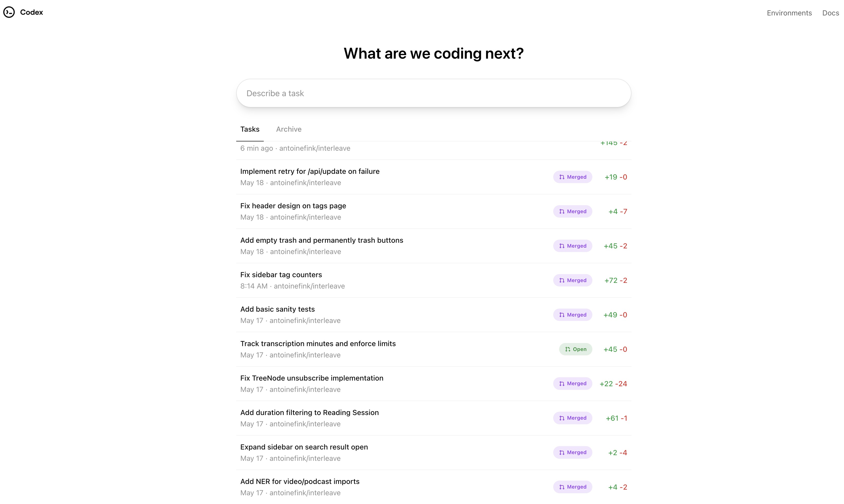The width and height of the screenshot is (844, 504).
Task: Click Merged badge on retry /api/update task
Action: pyautogui.click(x=573, y=177)
